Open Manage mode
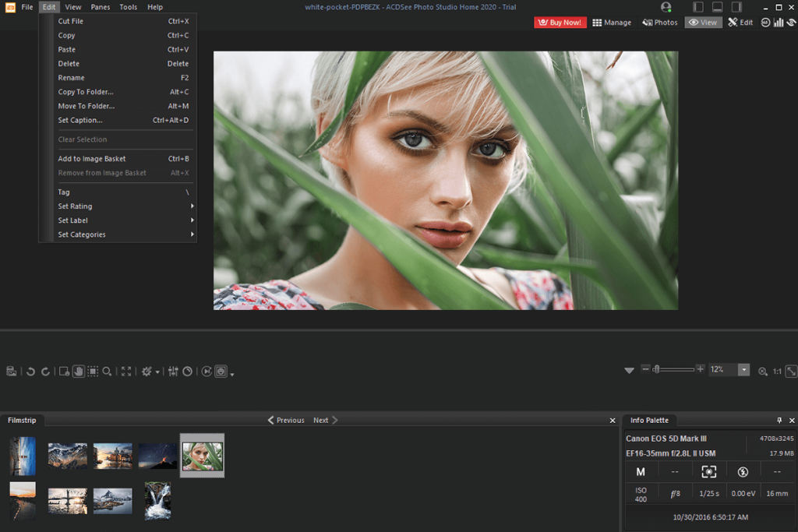 pos(613,22)
